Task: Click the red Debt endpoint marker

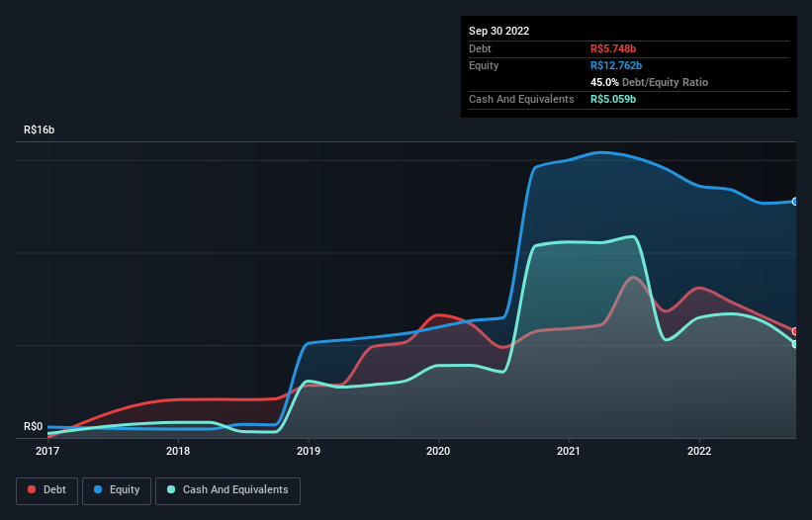Action: coord(795,331)
